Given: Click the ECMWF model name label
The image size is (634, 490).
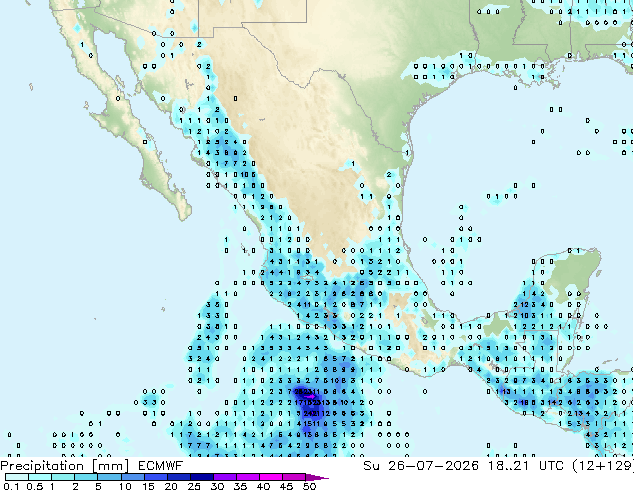Looking at the screenshot, I should tap(161, 466).
